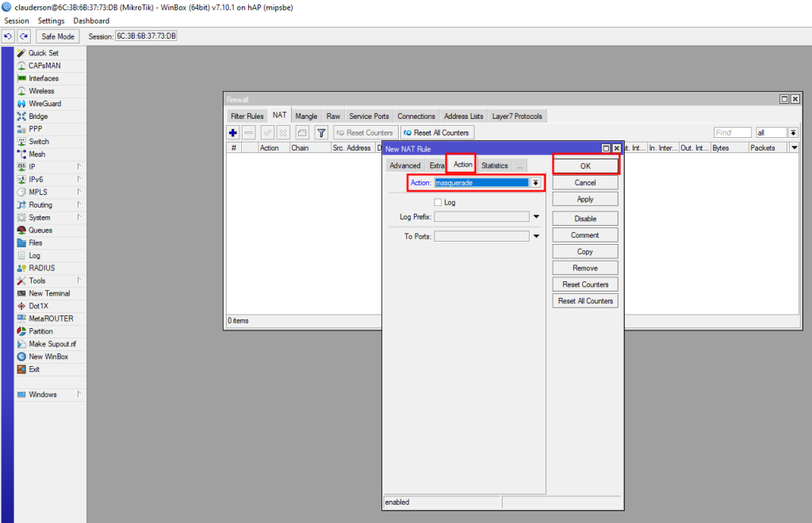Open WireGuard from the sidebar
This screenshot has height=523, width=812.
[44, 104]
